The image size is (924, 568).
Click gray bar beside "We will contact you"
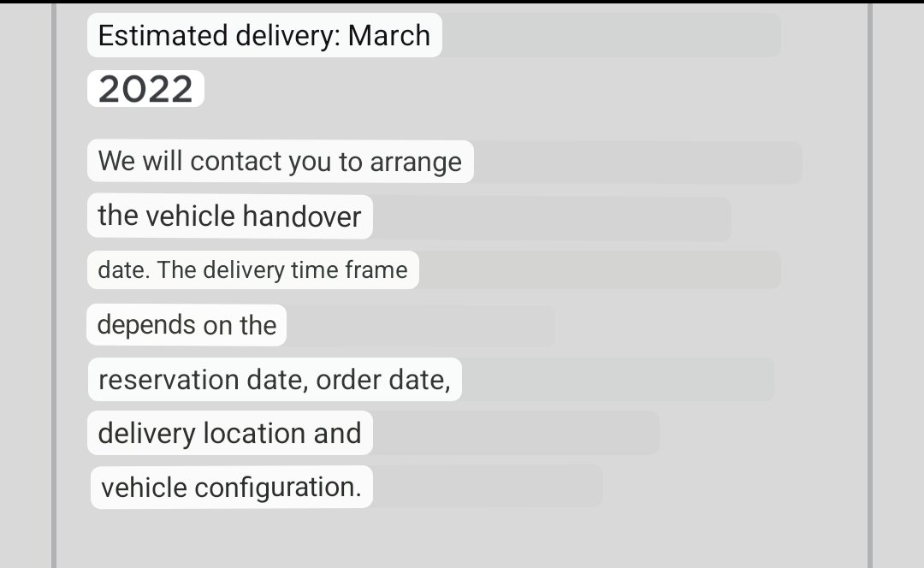click(x=637, y=162)
